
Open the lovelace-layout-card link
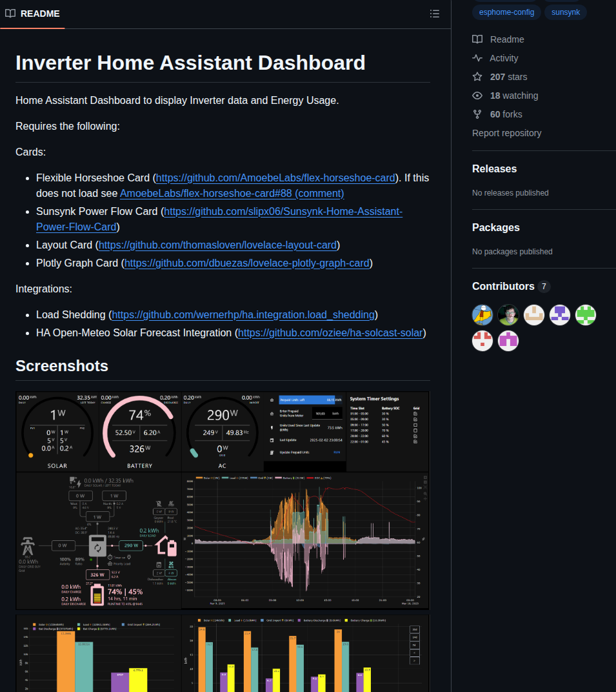click(218, 245)
